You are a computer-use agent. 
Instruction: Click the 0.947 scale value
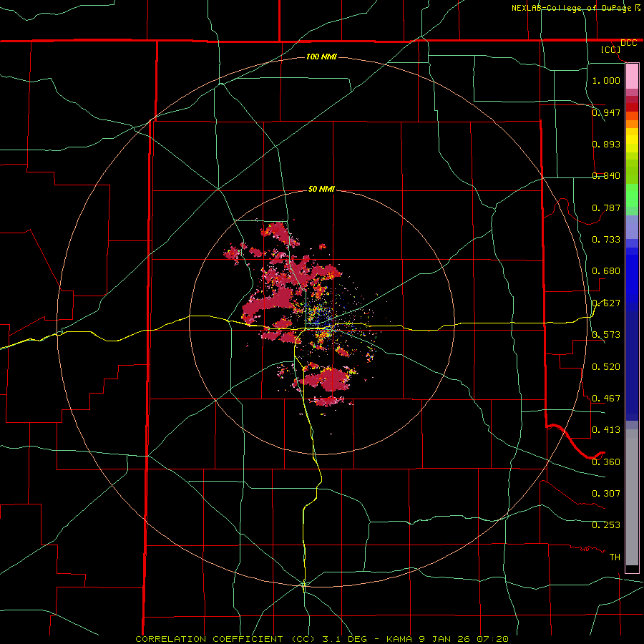606,112
